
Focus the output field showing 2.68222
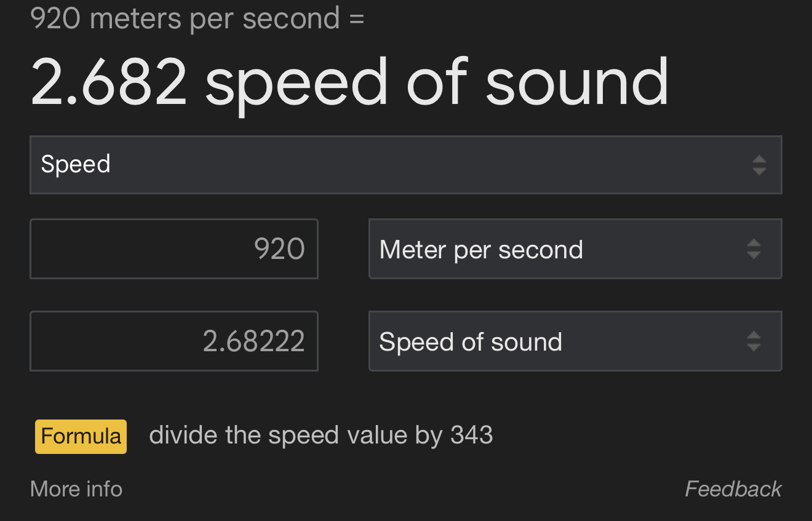[173, 341]
